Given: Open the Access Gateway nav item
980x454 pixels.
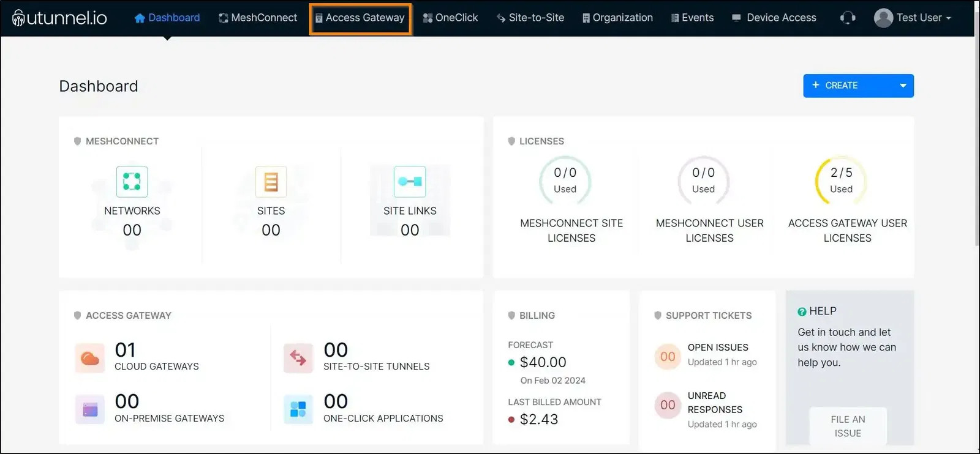Looking at the screenshot, I should coord(360,18).
